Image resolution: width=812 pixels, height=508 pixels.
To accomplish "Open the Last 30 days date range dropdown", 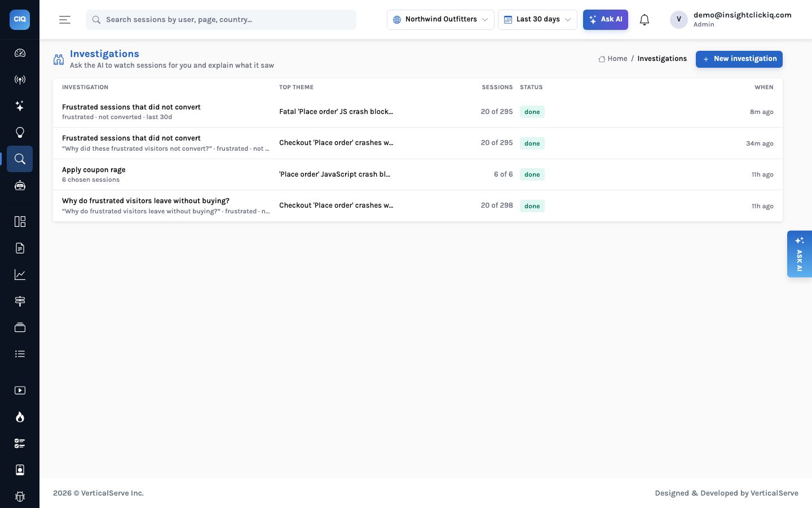I will 537,20.
